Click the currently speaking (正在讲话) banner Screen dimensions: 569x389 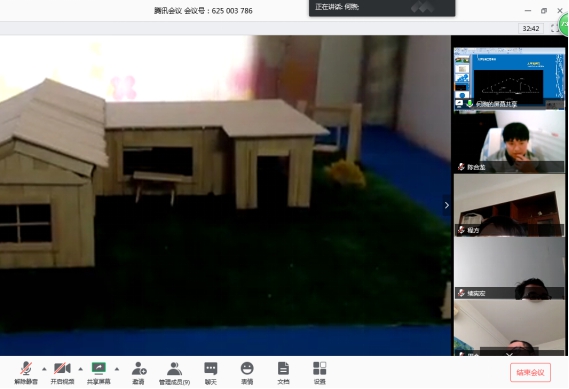click(382, 7)
